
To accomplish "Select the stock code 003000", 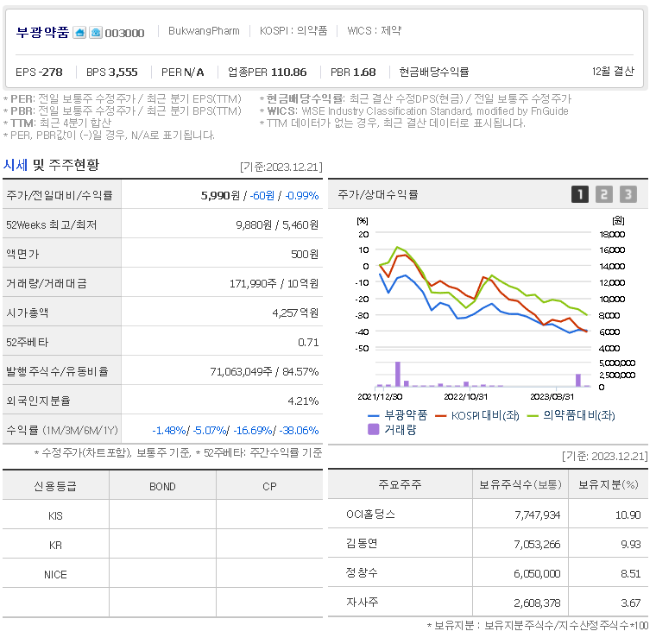I will (x=124, y=33).
